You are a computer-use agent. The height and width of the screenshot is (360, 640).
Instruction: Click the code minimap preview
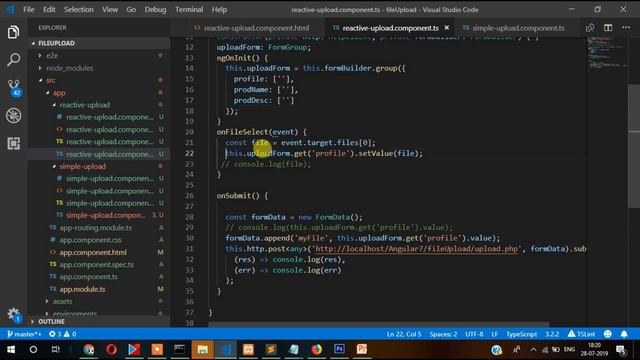(x=607, y=53)
